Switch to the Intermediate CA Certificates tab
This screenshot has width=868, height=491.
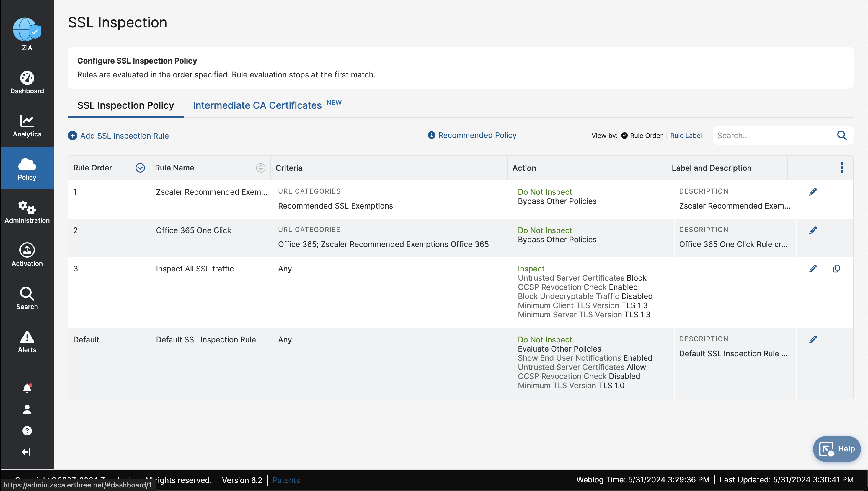point(257,105)
